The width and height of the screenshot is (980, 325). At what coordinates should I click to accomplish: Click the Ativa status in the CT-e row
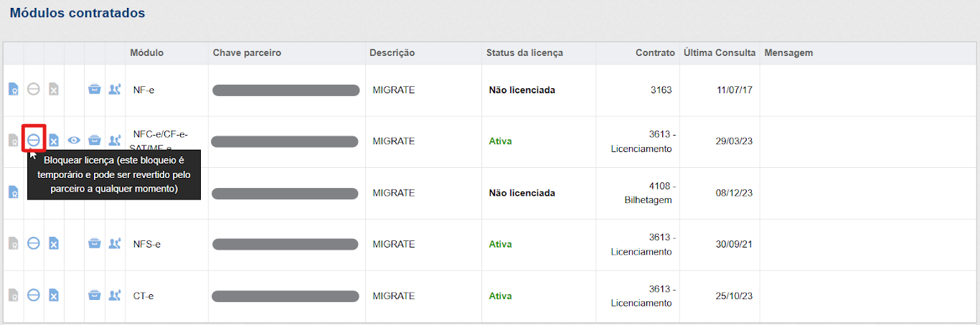coord(500,296)
